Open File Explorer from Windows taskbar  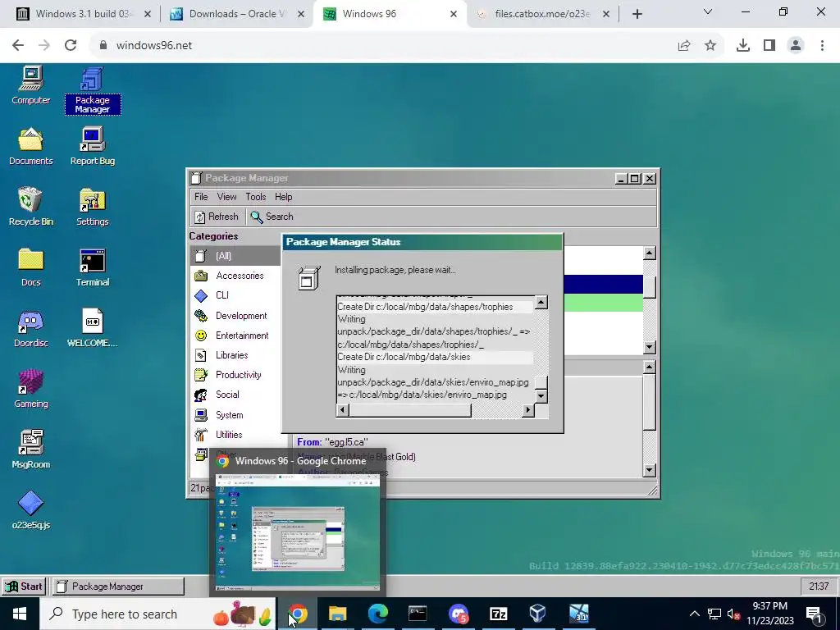pos(337,614)
